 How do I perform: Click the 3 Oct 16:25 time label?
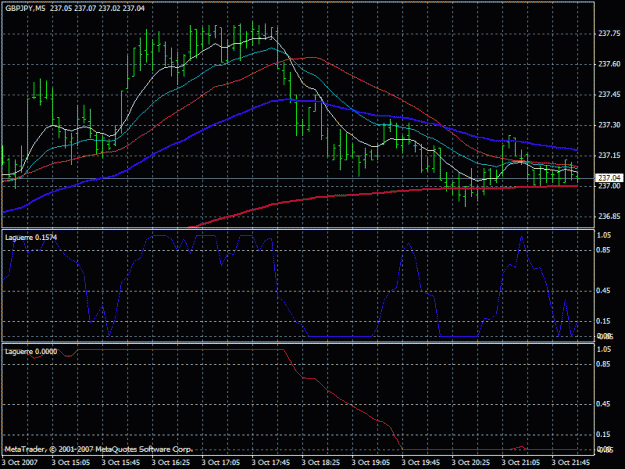pyautogui.click(x=171, y=463)
